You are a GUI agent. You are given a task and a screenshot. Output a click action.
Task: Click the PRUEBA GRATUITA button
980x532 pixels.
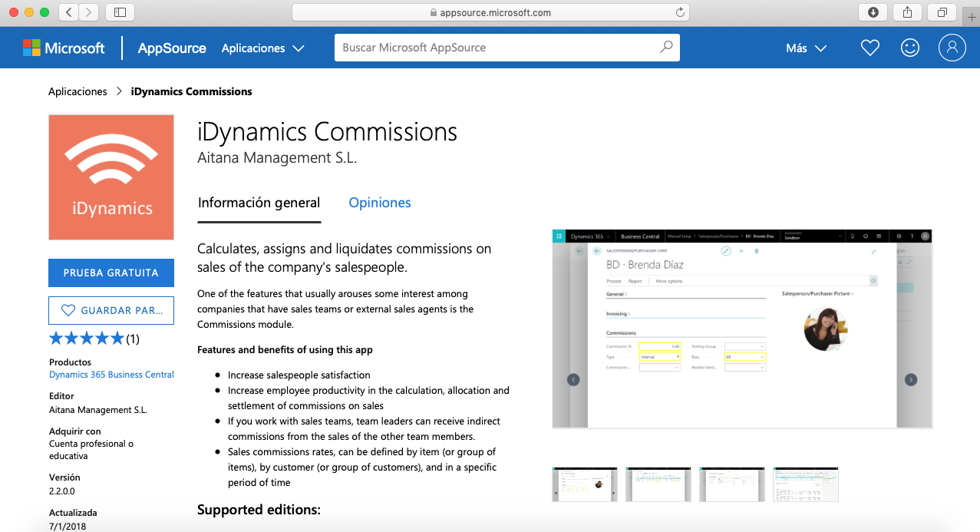point(111,273)
